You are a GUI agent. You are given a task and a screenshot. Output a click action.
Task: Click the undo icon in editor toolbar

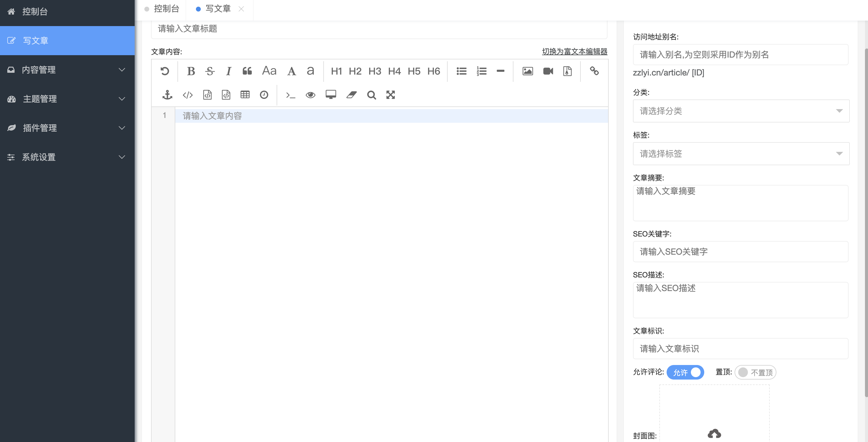coord(165,71)
